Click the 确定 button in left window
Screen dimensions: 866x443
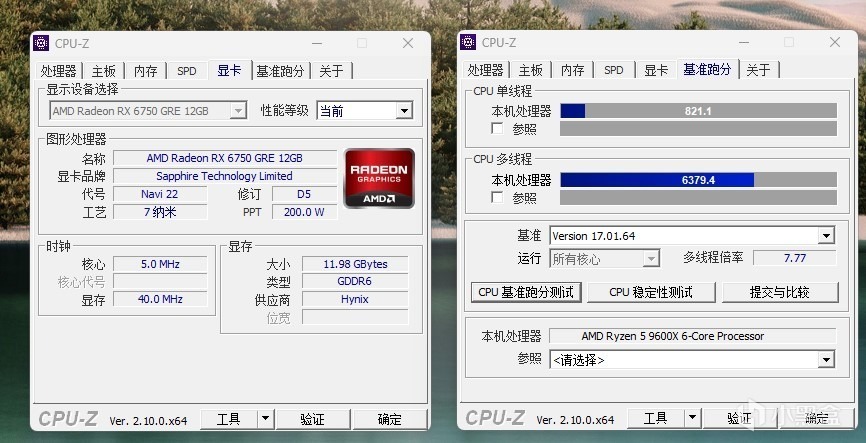389,419
